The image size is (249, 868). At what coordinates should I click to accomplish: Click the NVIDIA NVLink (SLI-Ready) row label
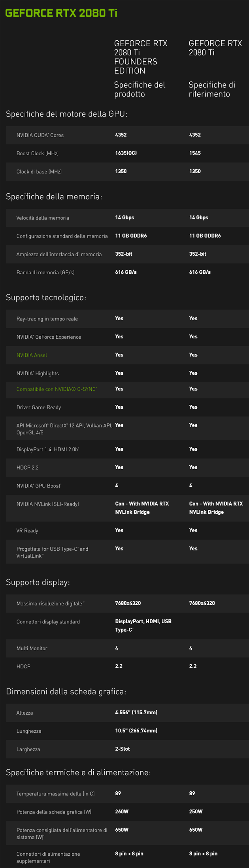coord(47,504)
